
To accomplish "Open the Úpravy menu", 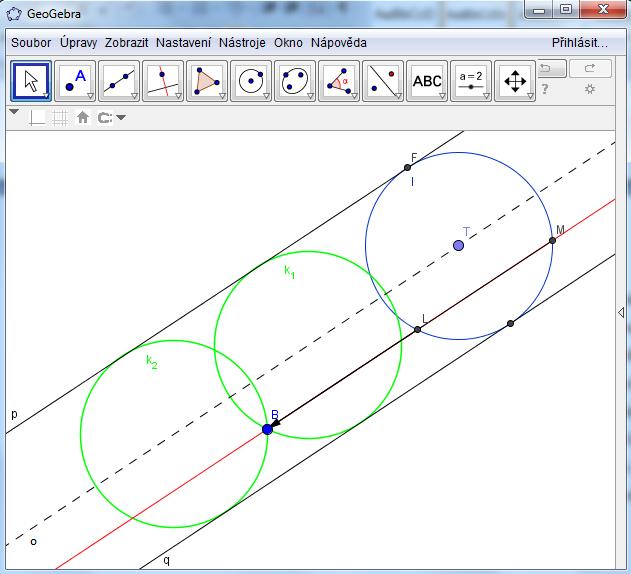I will pyautogui.click(x=78, y=43).
